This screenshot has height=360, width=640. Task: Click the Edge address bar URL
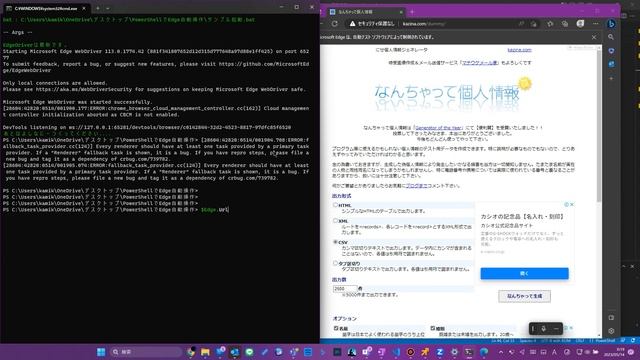click(x=424, y=24)
